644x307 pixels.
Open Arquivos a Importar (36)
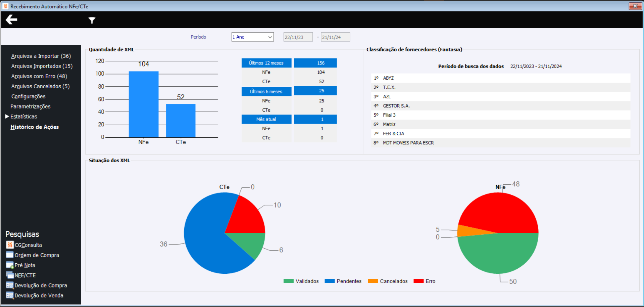pyautogui.click(x=41, y=56)
